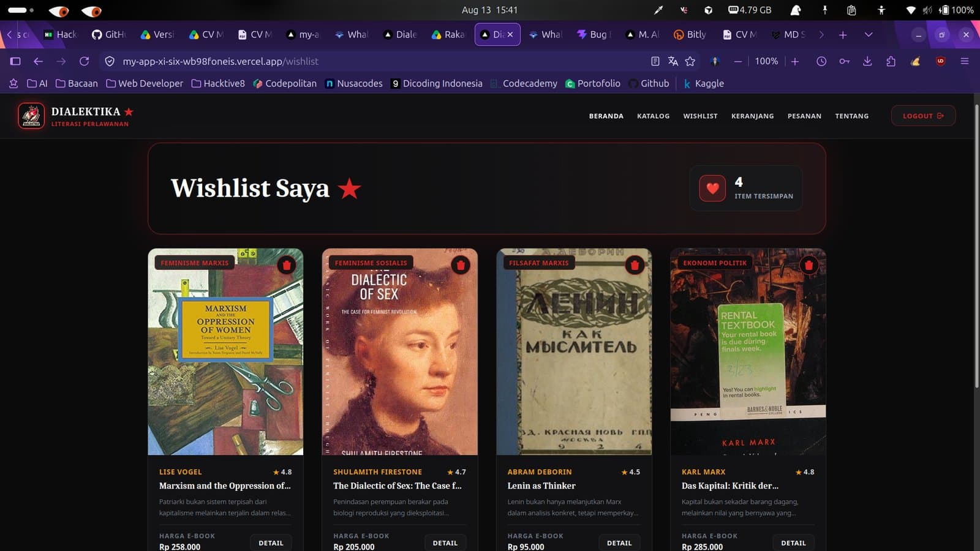Image resolution: width=980 pixels, height=551 pixels.
Task: Open Detail for Das Kapital
Action: click(793, 543)
